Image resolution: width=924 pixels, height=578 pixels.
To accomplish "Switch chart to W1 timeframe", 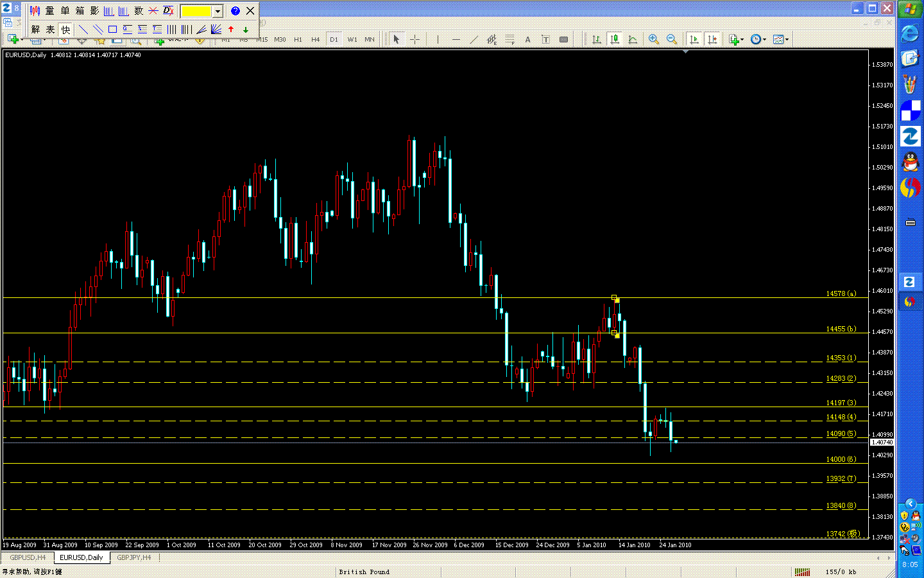I will point(352,40).
